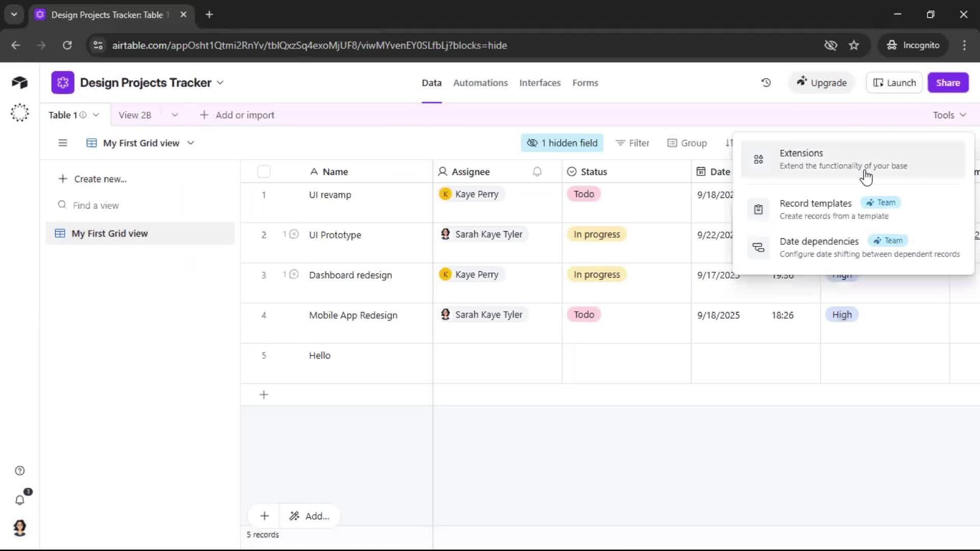Open the notifications bell
Image resolution: width=980 pixels, height=551 pixels.
(20, 500)
